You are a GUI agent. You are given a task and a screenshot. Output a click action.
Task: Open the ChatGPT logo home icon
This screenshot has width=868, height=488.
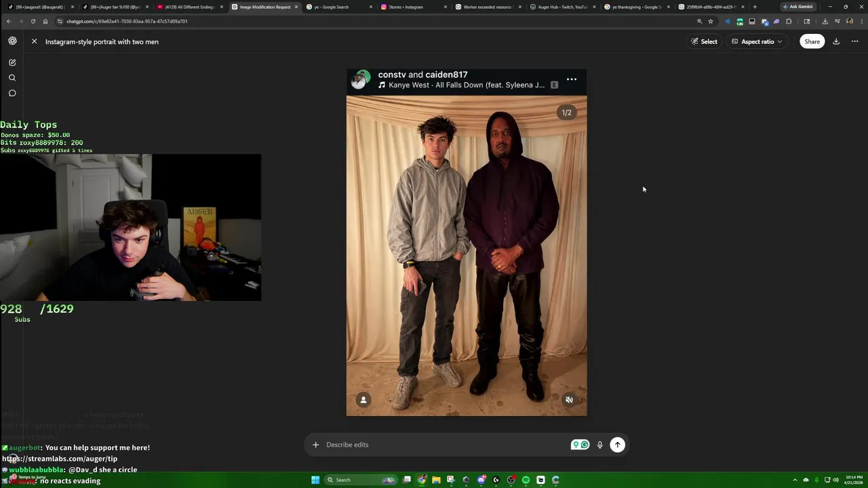(x=12, y=41)
